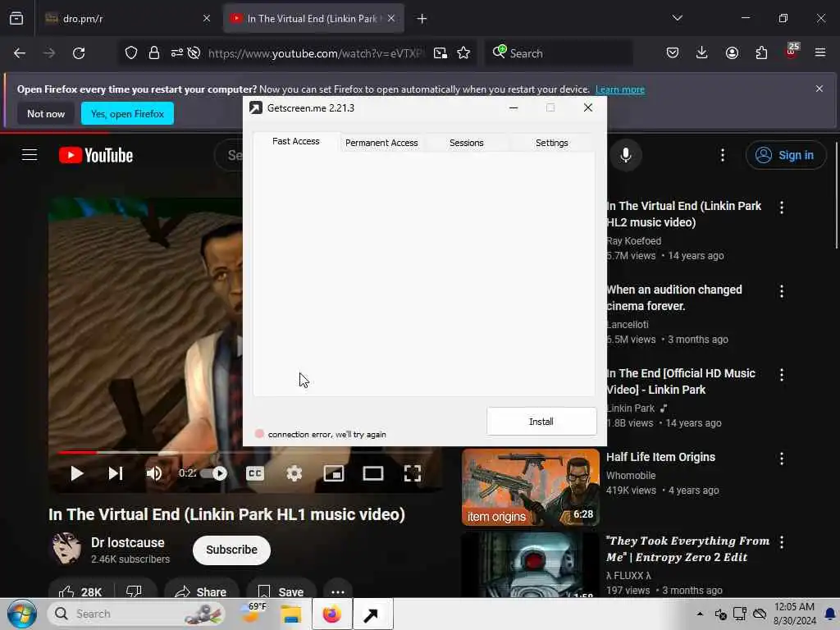Image resolution: width=840 pixels, height=630 pixels.
Task: Click the Sign in button
Action: (x=785, y=155)
